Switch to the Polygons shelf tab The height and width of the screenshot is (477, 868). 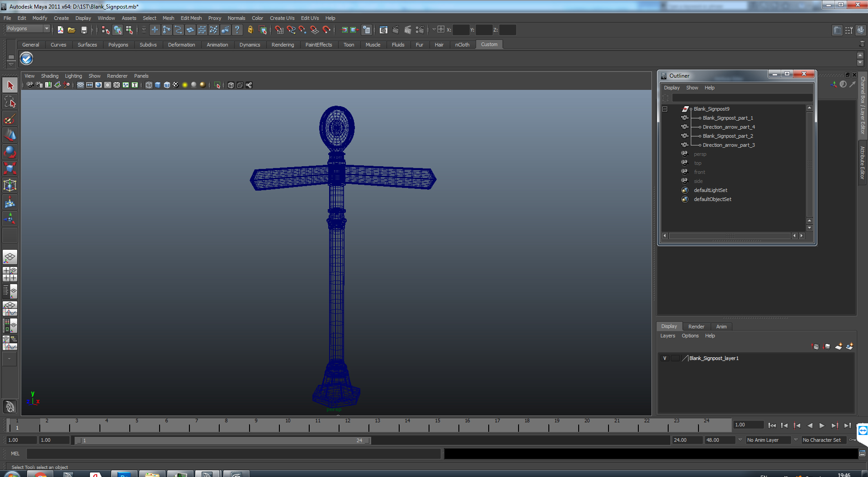tap(118, 45)
